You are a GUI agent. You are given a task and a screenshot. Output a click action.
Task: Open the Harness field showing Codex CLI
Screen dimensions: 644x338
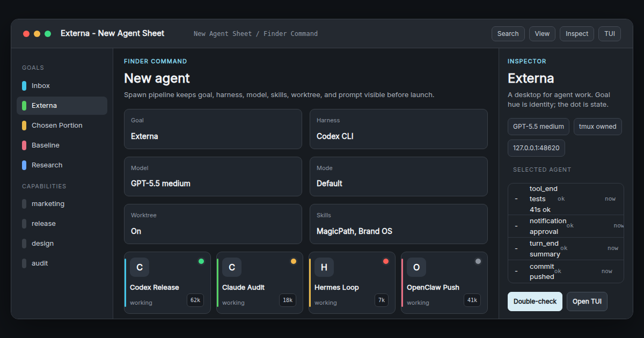click(399, 129)
